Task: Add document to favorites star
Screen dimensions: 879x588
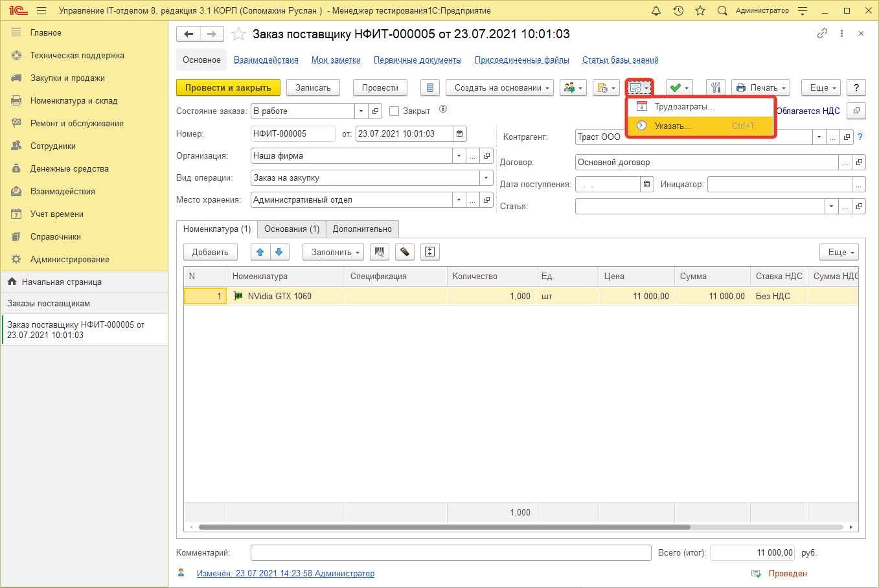Action: point(239,34)
